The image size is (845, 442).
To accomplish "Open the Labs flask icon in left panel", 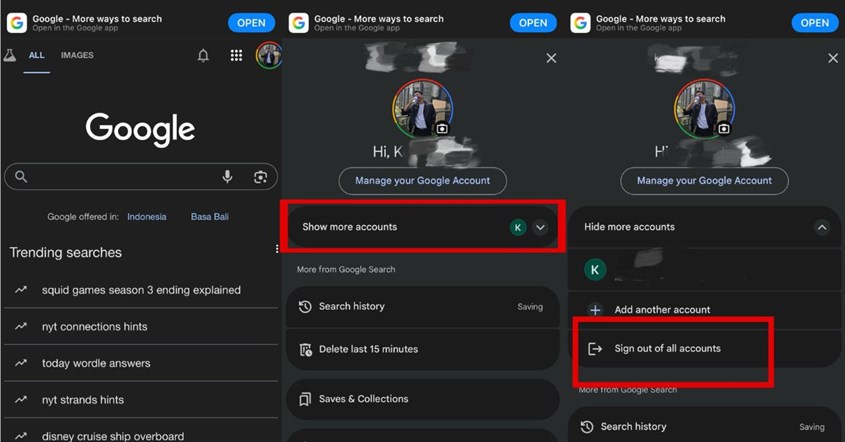I will 10,55.
